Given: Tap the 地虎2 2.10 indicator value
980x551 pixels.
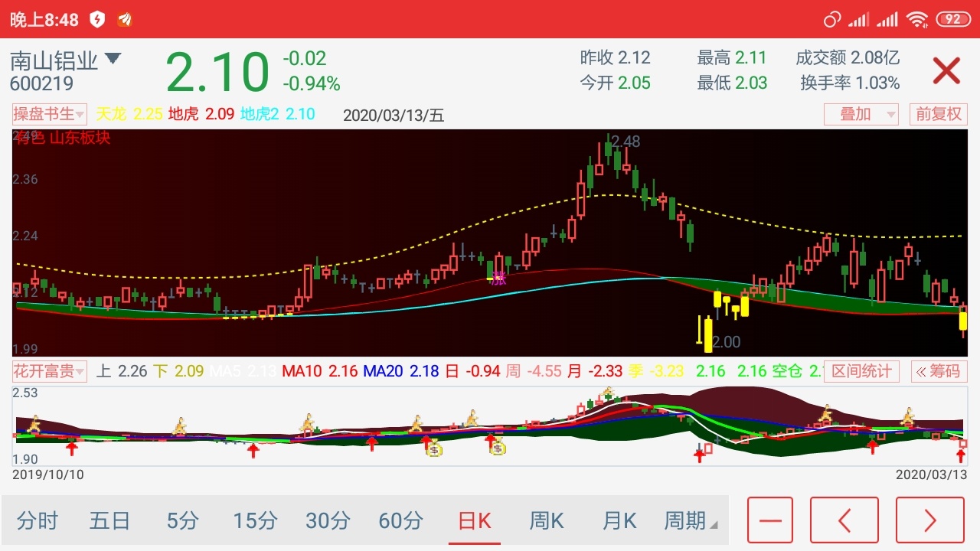Looking at the screenshot, I should coord(277,114).
